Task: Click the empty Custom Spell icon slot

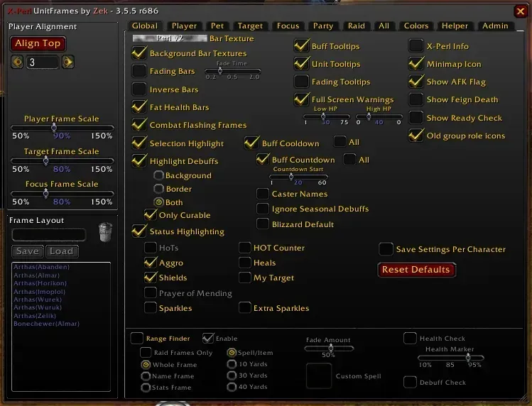Action: coord(319,375)
